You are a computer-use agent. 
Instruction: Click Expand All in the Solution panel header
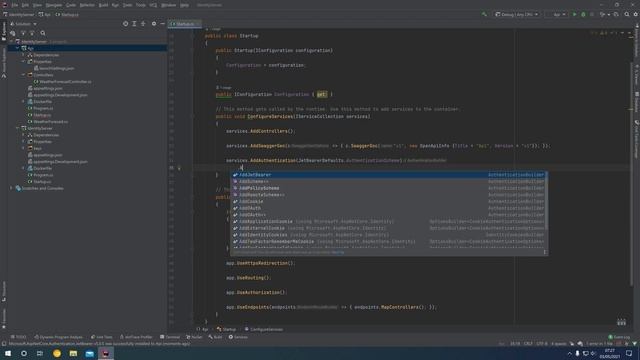coord(134,24)
